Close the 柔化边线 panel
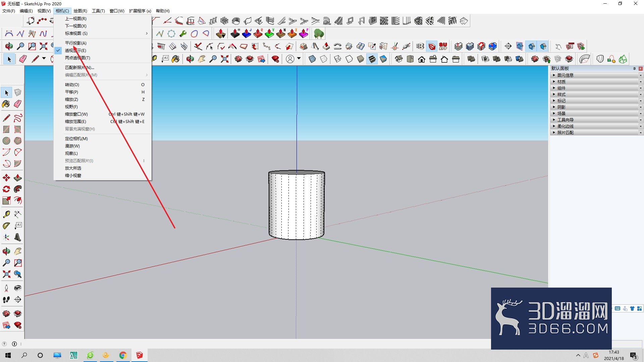644x362 pixels. (641, 126)
